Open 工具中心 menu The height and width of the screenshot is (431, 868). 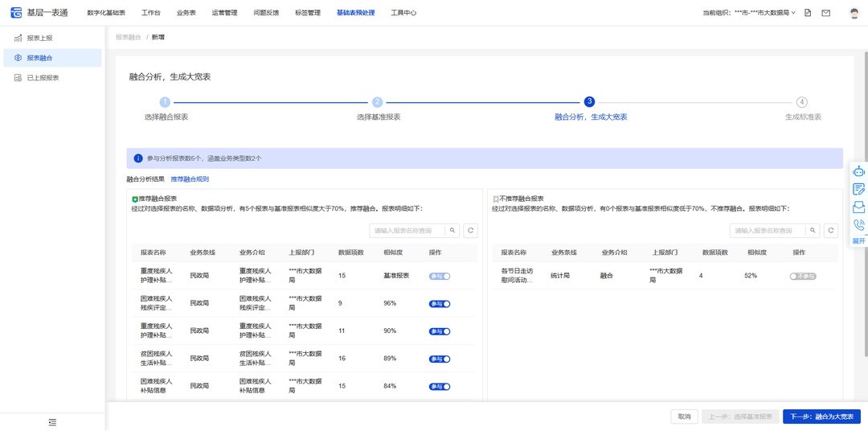(403, 13)
